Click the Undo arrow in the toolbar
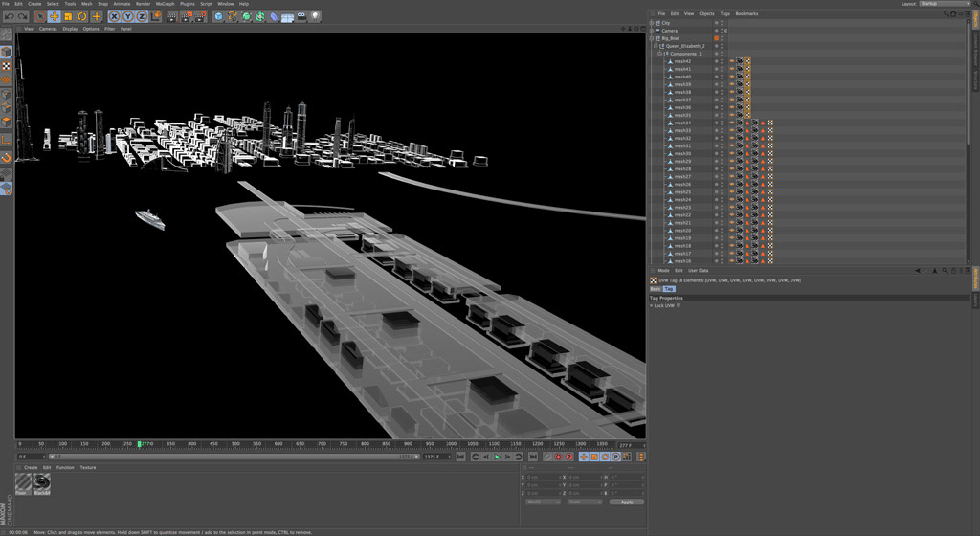This screenshot has width=980, height=536. coord(9,16)
